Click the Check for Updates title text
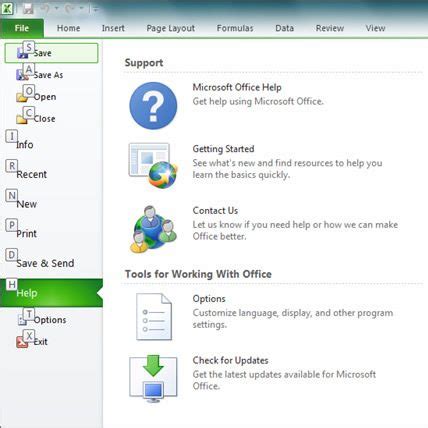 pyautogui.click(x=230, y=360)
